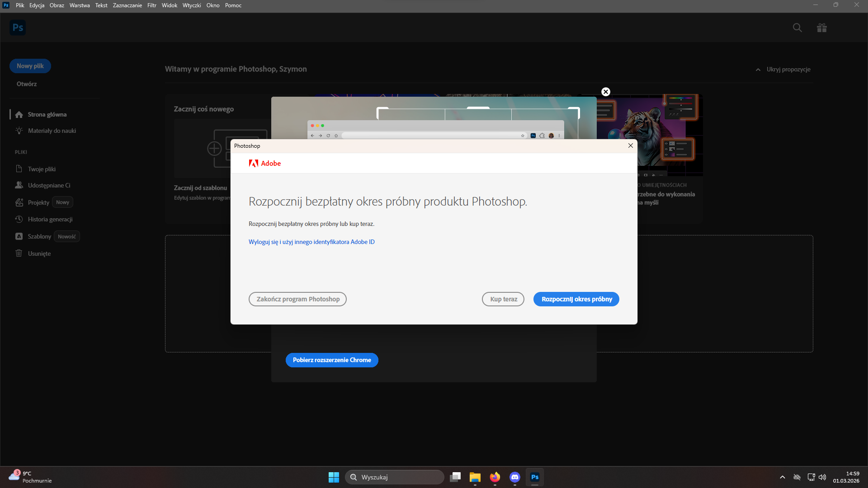The width and height of the screenshot is (868, 488).
Task: Open the Edycja menu
Action: 37,5
